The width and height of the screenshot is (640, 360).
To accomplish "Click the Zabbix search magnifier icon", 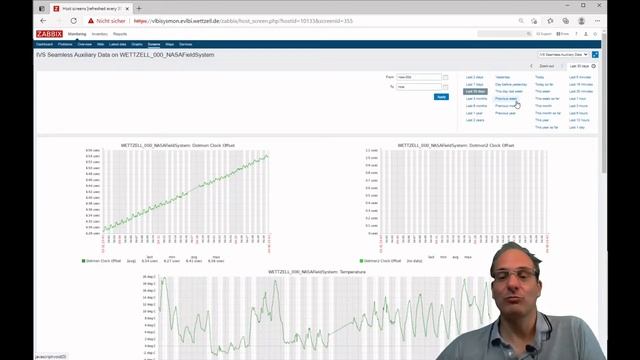I will coord(529,34).
